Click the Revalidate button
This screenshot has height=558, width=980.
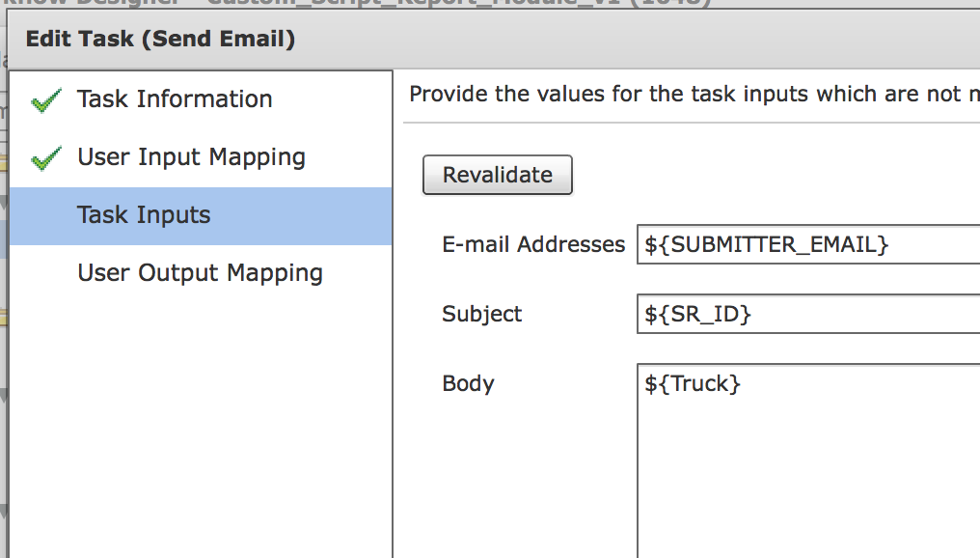pos(498,175)
